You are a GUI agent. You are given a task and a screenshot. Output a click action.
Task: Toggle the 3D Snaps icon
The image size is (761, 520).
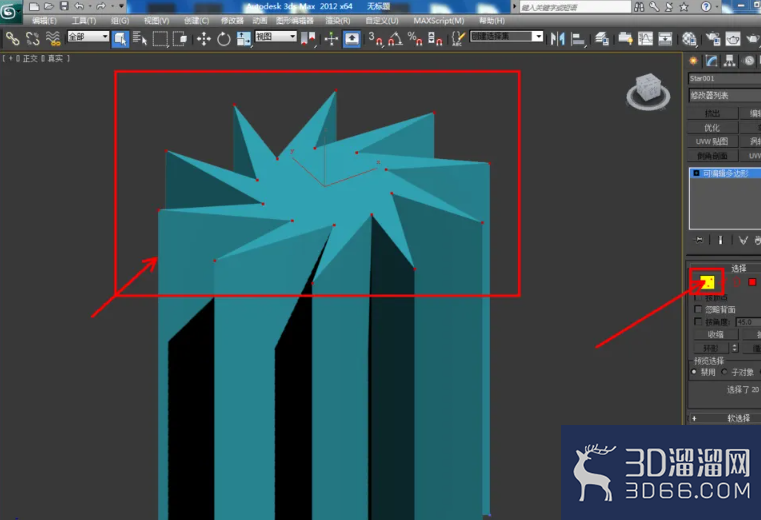click(x=375, y=38)
